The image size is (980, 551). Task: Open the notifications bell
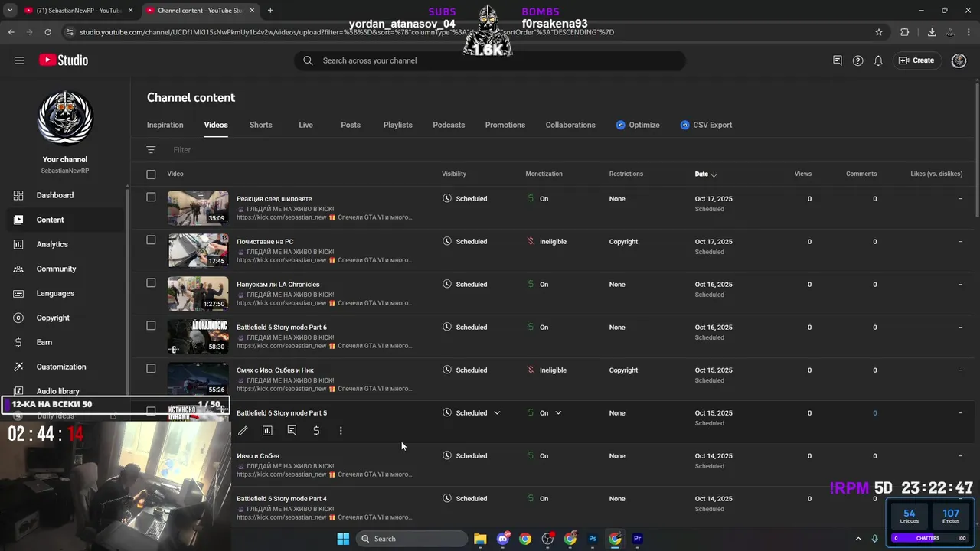pyautogui.click(x=878, y=60)
